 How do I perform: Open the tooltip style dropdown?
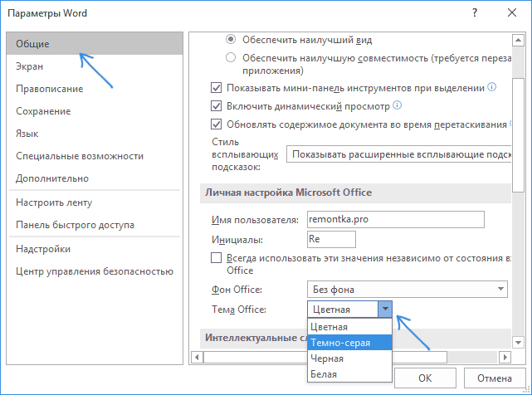point(398,154)
